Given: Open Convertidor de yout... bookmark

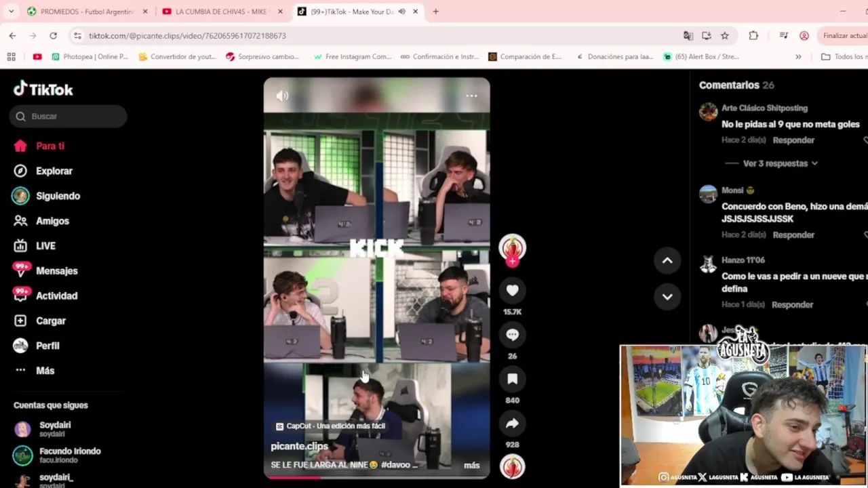Looking at the screenshot, I should 177,56.
